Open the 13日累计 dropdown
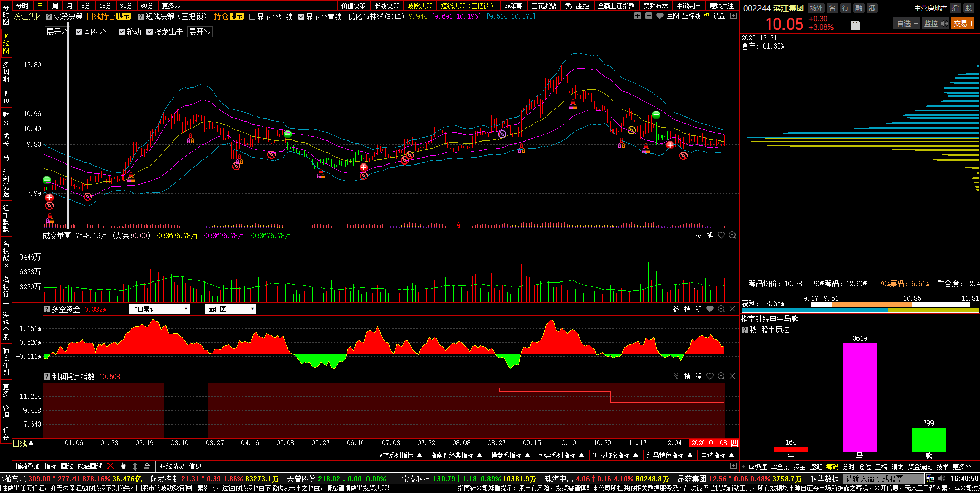Image resolution: width=980 pixels, height=493 pixels. click(x=159, y=309)
